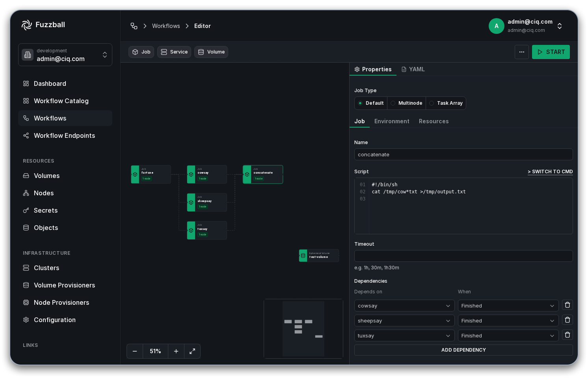This screenshot has width=588, height=378.
Task: Click the admin avatar circle 'A'
Action: point(497,26)
